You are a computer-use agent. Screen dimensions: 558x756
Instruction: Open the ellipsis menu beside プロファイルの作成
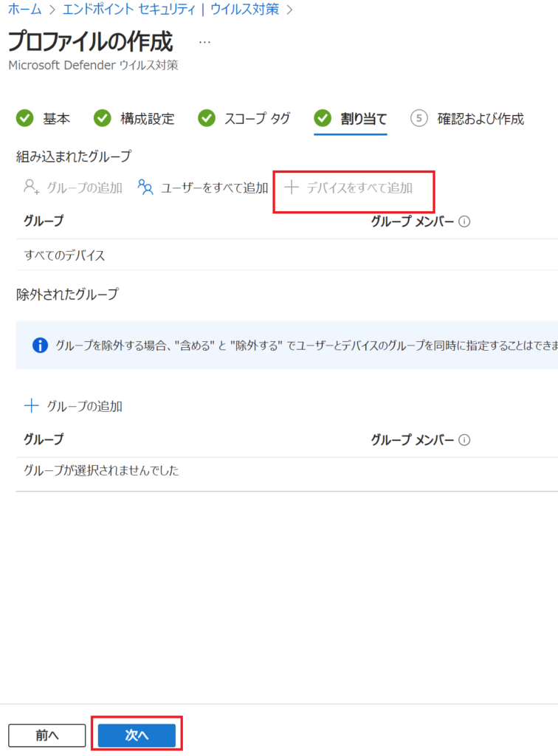(204, 42)
